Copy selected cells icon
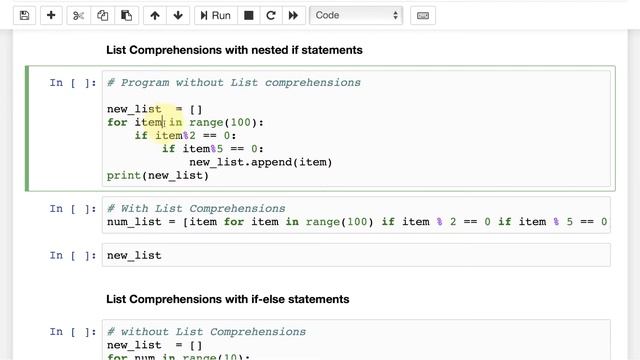The image size is (640, 360). [102, 16]
